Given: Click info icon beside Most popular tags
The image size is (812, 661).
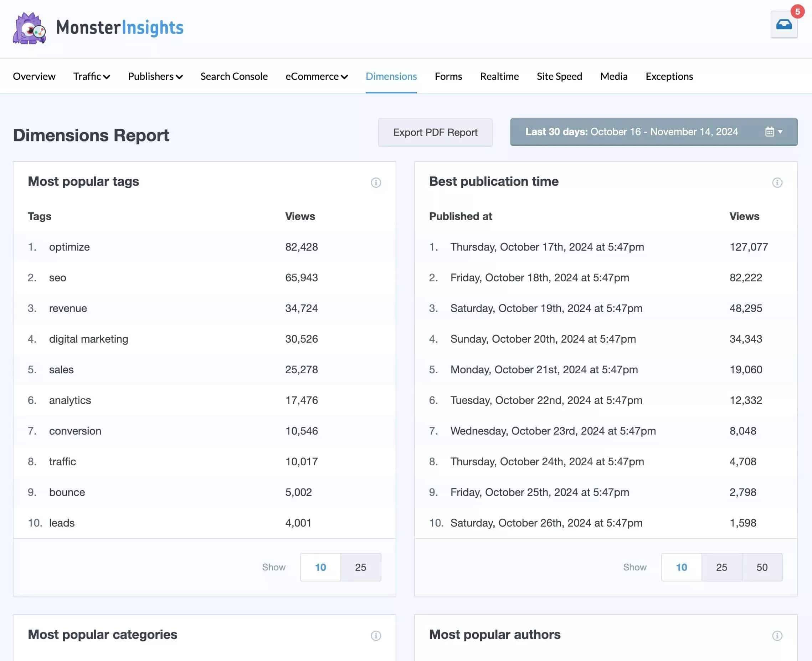Looking at the screenshot, I should pos(375,183).
